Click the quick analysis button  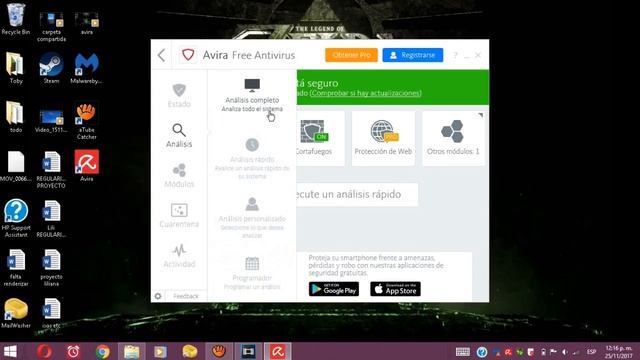(357, 194)
